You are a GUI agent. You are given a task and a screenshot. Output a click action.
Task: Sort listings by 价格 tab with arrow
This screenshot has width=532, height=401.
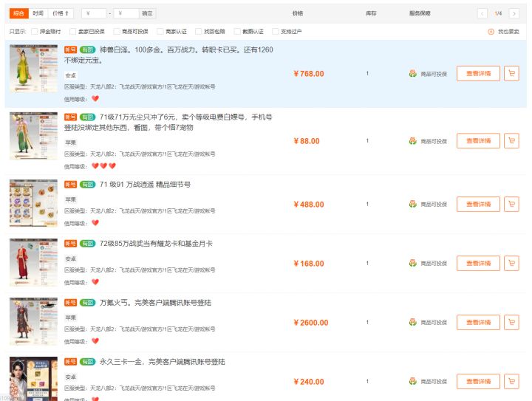(x=61, y=13)
